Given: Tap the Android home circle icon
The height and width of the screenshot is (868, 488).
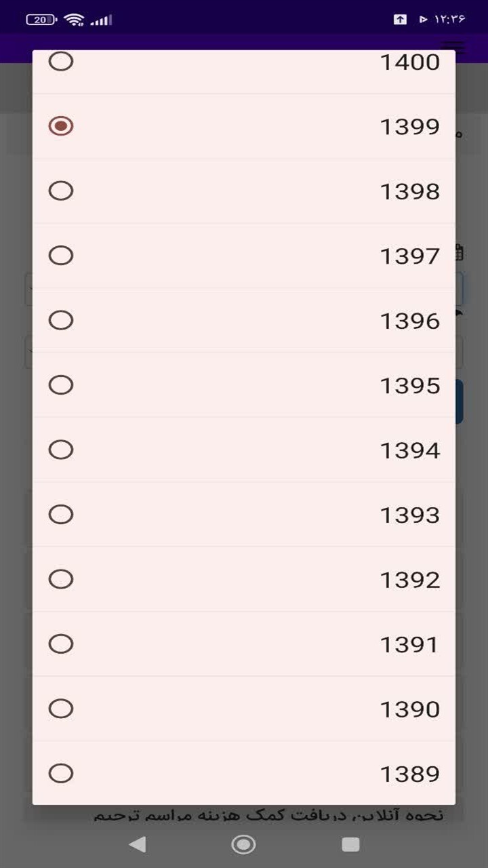Looking at the screenshot, I should (x=243, y=844).
